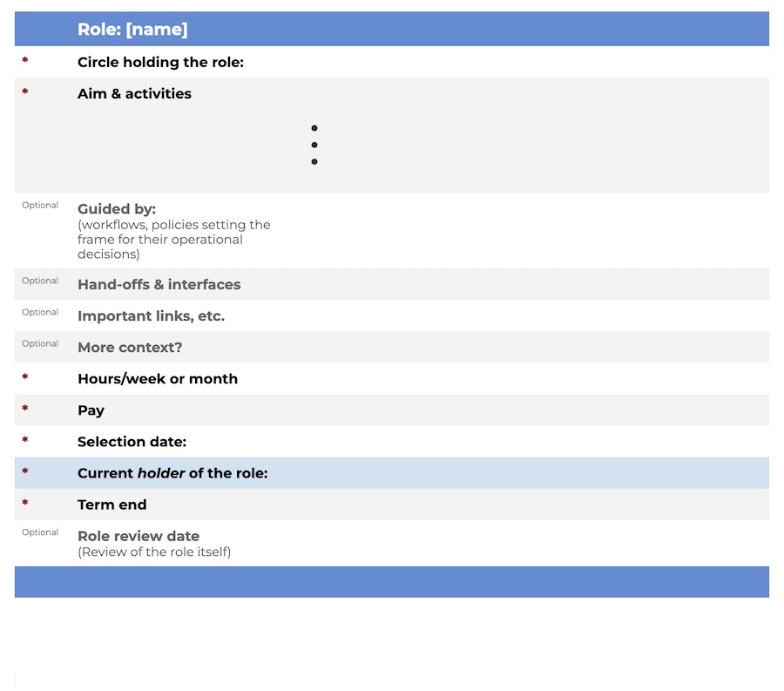Click the red asterisk beside 'Pay'
This screenshot has width=784, height=691.
[25, 409]
